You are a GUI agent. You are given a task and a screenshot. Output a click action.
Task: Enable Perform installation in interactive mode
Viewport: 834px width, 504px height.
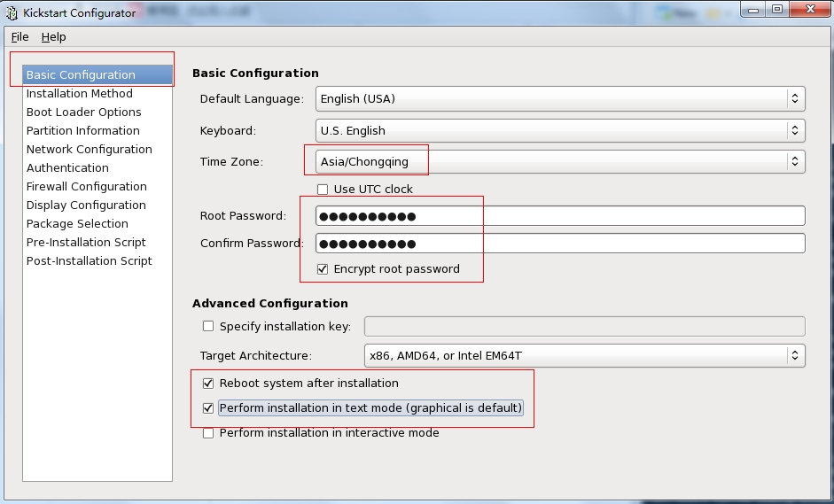click(208, 433)
